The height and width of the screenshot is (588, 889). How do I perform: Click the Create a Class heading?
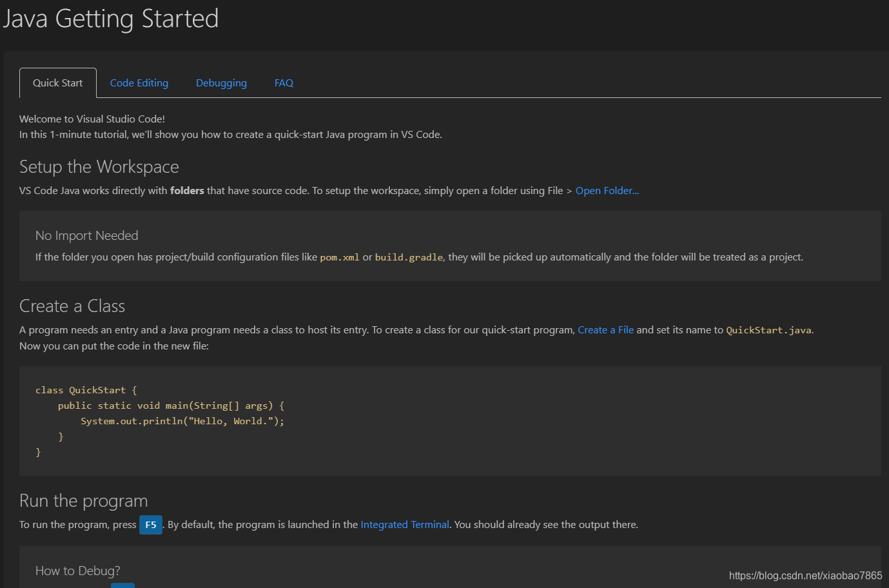point(72,306)
